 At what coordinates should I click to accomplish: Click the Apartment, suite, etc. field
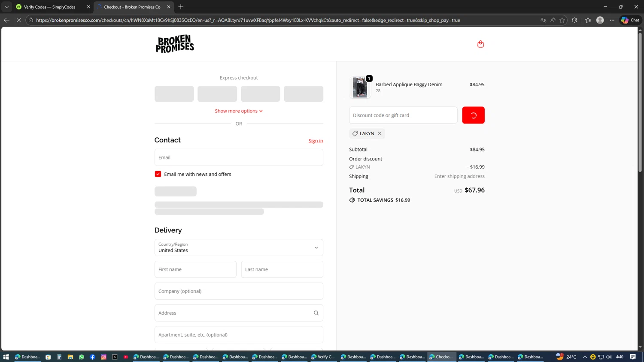click(239, 335)
